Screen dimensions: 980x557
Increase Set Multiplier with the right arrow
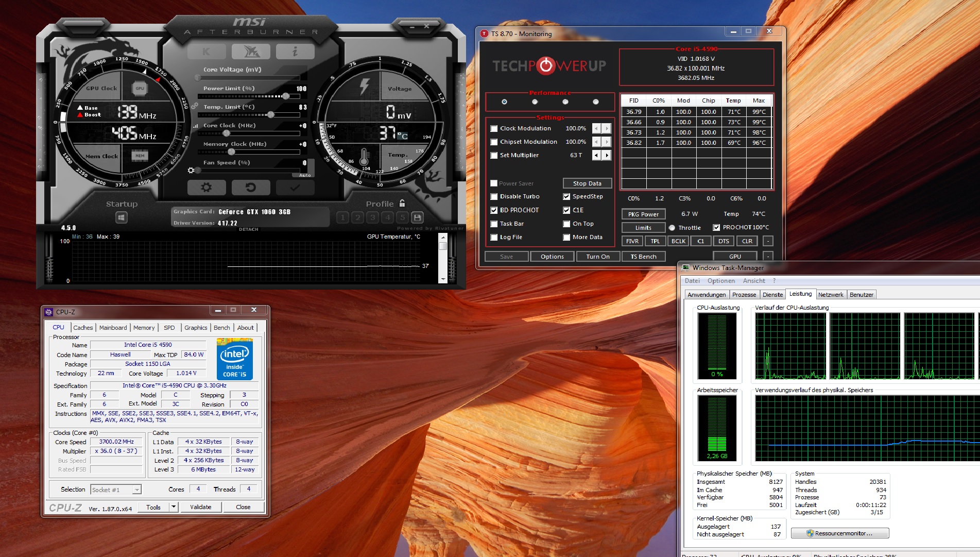pyautogui.click(x=607, y=155)
